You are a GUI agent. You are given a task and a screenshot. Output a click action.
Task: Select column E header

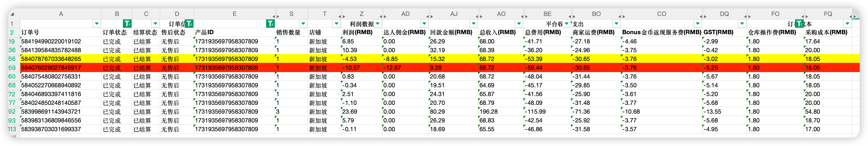234,14
